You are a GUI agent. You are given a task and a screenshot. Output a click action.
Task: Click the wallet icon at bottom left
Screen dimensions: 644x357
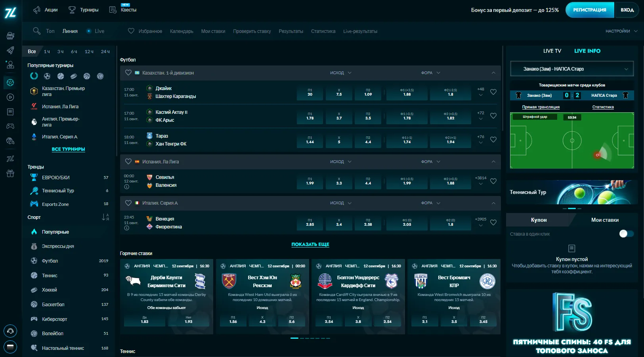pyautogui.click(x=10, y=347)
